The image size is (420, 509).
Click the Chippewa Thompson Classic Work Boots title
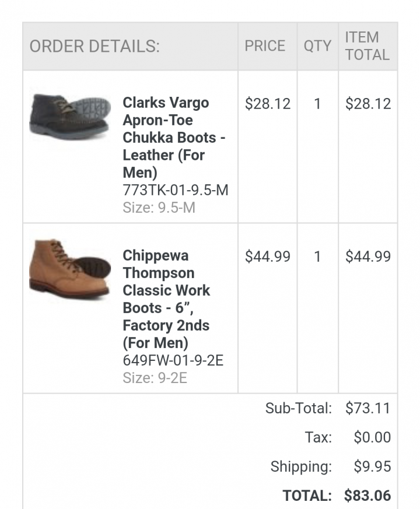167,299
